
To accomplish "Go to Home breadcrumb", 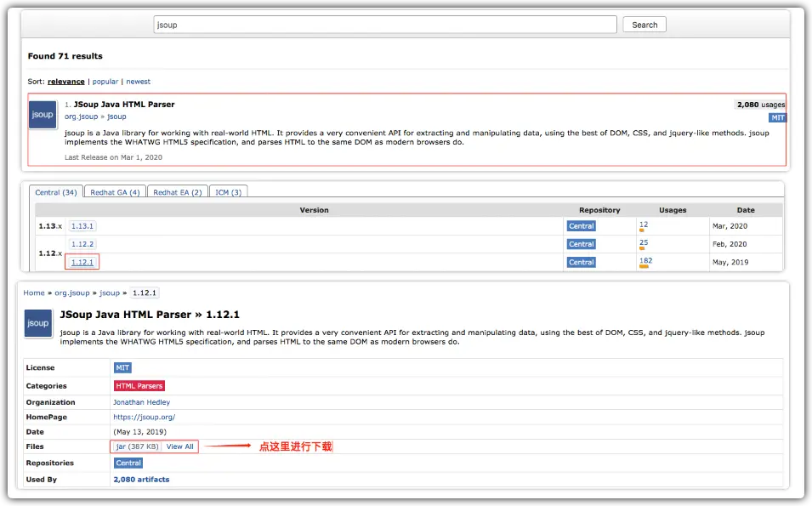I will click(x=34, y=293).
